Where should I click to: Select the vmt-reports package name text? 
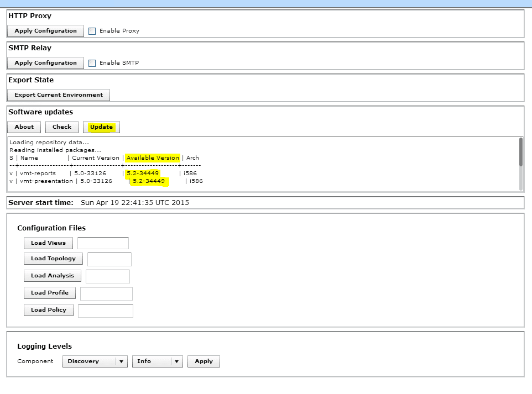[38, 174]
